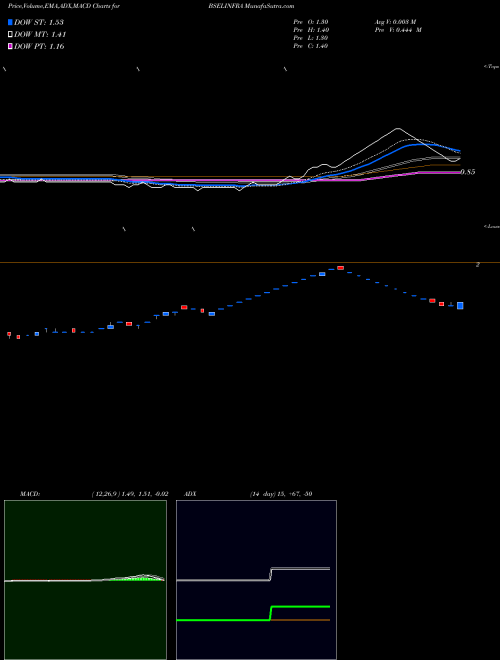Viewport: 500px width, 660px height.
Task: Click the 'Pre C: 1.40' value
Action: pos(311,46)
